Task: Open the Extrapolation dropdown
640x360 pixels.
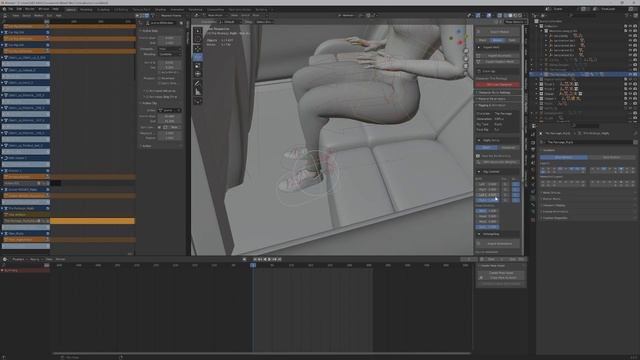Action: [170, 49]
